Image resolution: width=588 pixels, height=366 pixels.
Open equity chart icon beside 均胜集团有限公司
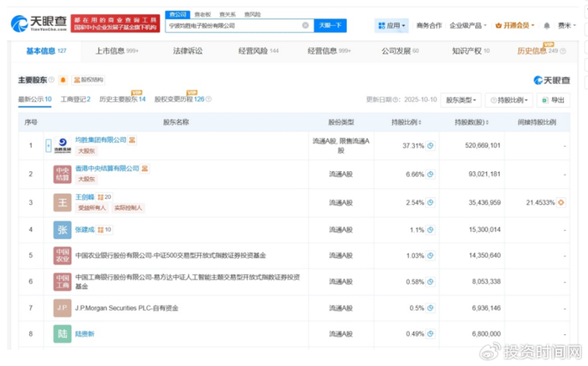[133, 140]
